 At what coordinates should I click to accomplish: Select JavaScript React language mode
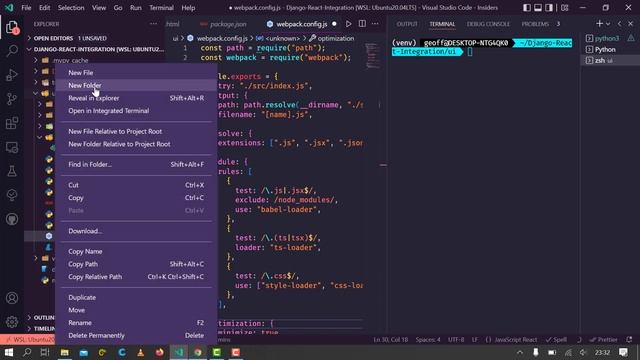(516, 340)
